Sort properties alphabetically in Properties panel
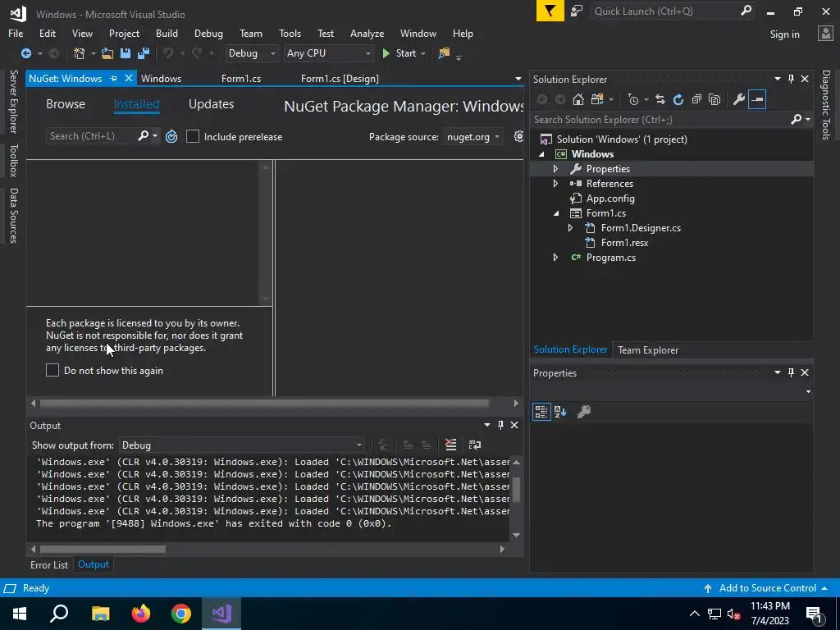This screenshot has height=630, width=840. click(x=560, y=412)
